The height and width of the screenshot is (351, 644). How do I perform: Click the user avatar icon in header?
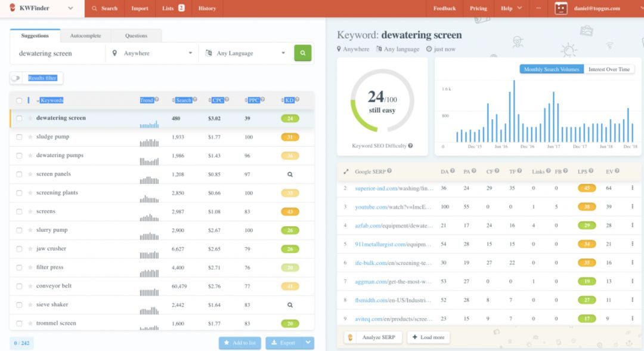[x=561, y=8]
